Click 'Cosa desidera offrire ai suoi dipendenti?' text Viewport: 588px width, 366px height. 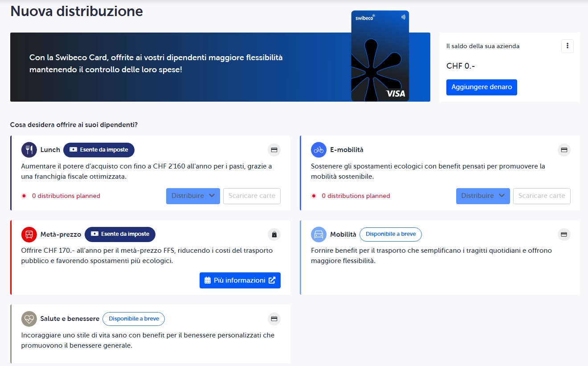coord(74,125)
